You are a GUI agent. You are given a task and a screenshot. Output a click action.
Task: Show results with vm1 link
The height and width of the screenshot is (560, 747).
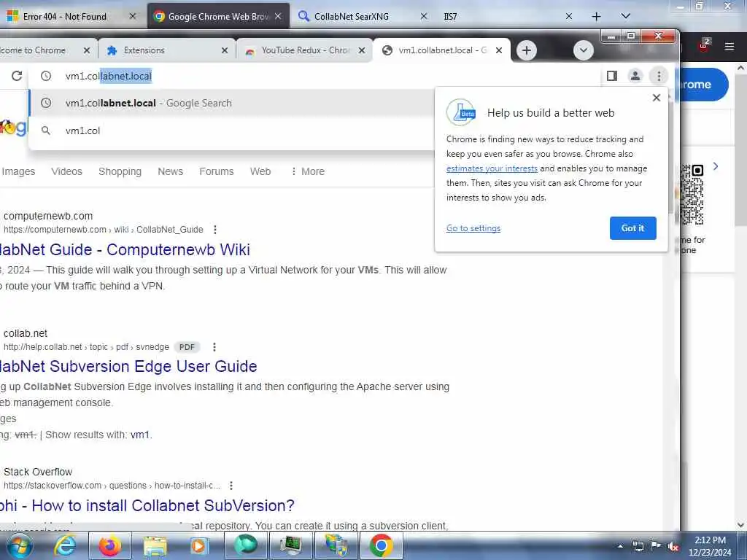click(140, 435)
